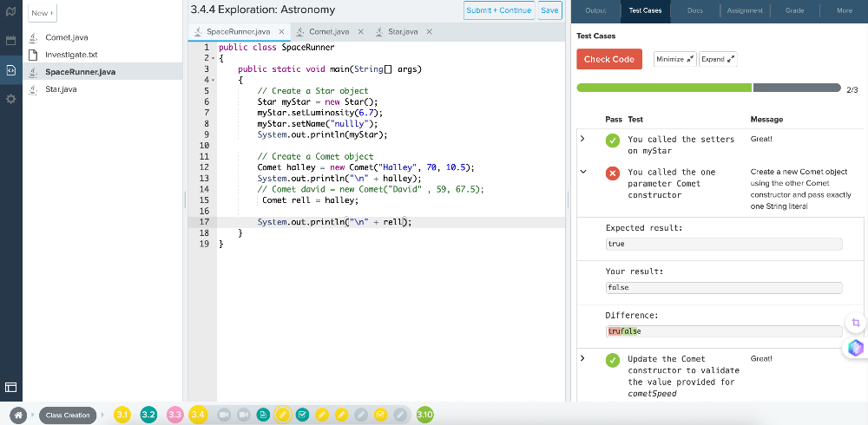Fold the main method at line 4

213,81
